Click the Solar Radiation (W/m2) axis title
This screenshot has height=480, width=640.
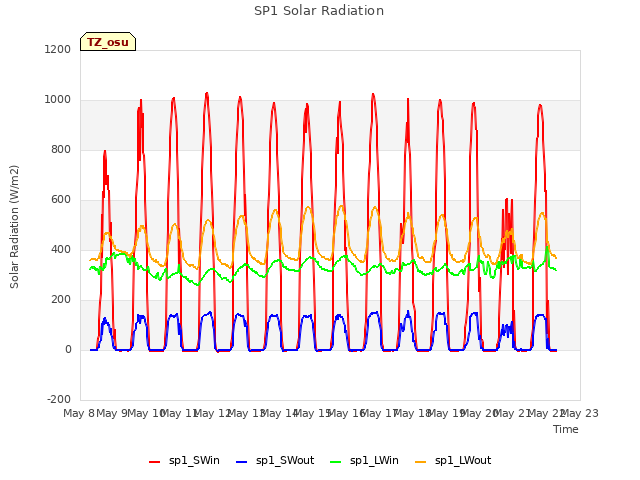pos(14,227)
